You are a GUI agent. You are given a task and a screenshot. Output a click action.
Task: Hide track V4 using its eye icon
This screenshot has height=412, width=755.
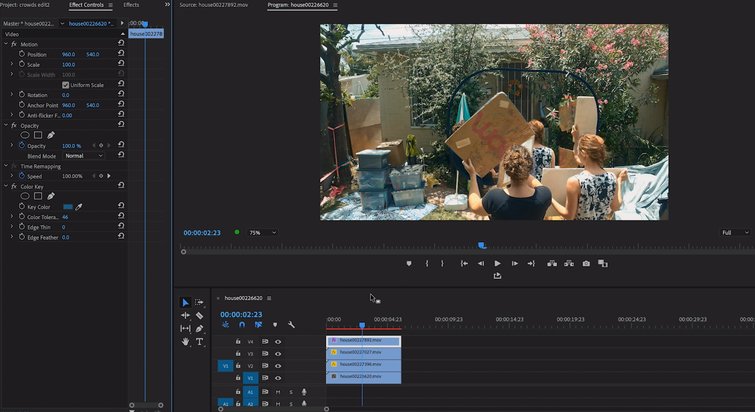click(278, 341)
